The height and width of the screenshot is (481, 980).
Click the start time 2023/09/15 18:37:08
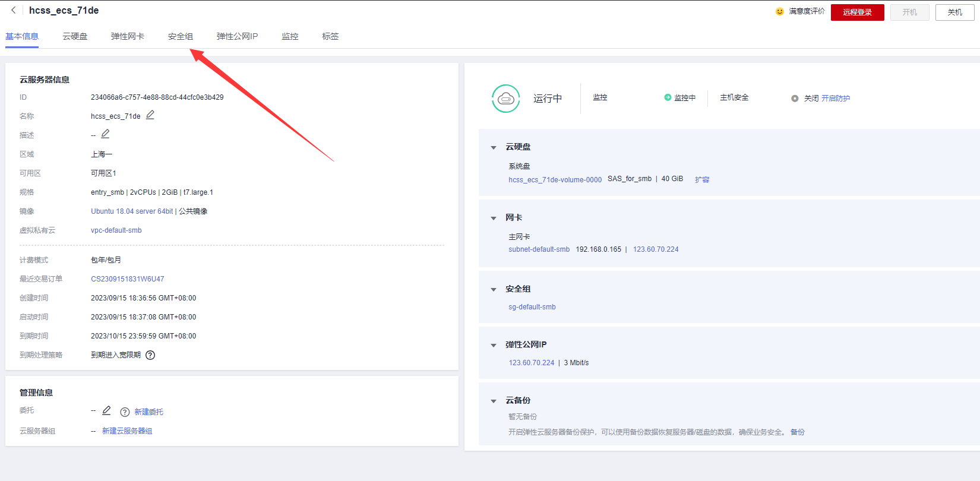click(x=144, y=317)
